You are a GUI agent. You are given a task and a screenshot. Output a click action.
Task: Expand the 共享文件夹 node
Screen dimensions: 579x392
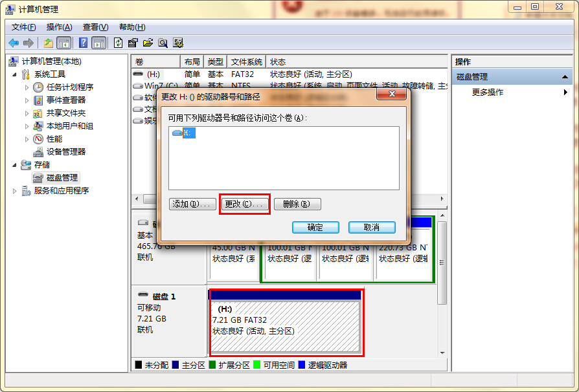point(27,113)
